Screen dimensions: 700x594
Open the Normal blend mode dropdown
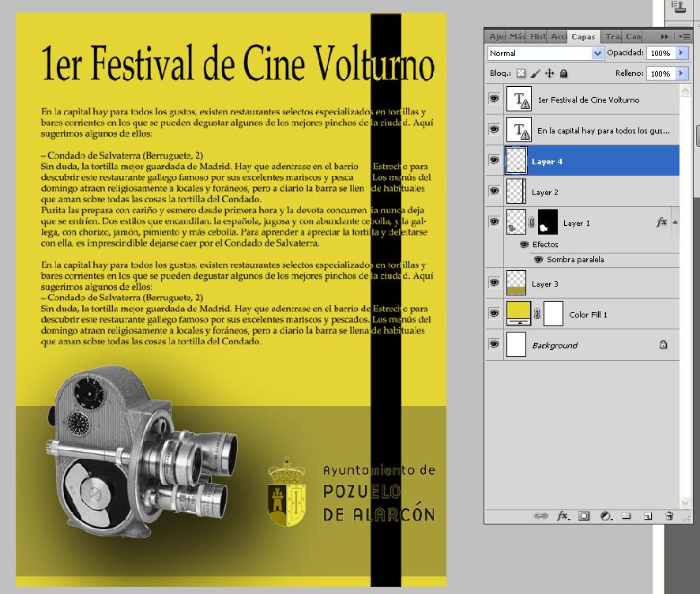pyautogui.click(x=545, y=53)
